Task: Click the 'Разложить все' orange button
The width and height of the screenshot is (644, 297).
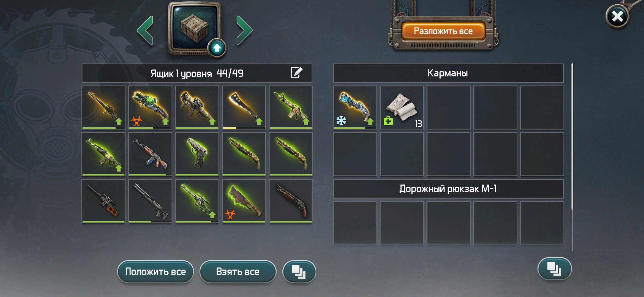Action: point(443,31)
